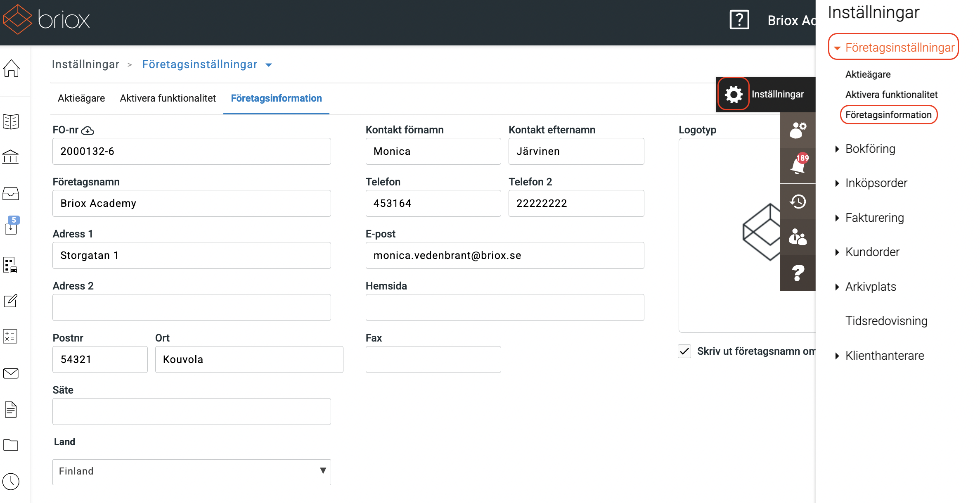Open the ledger book icon in sidebar
This screenshot has height=503, width=980.
[x=11, y=121]
